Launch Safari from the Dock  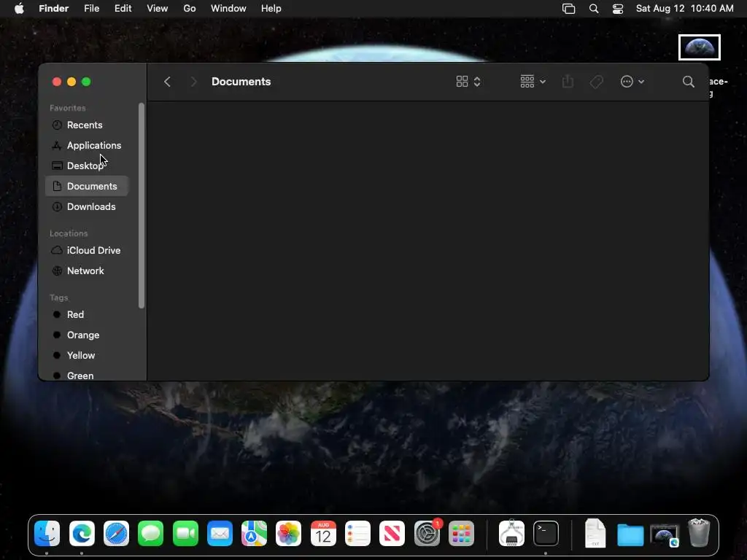click(116, 533)
